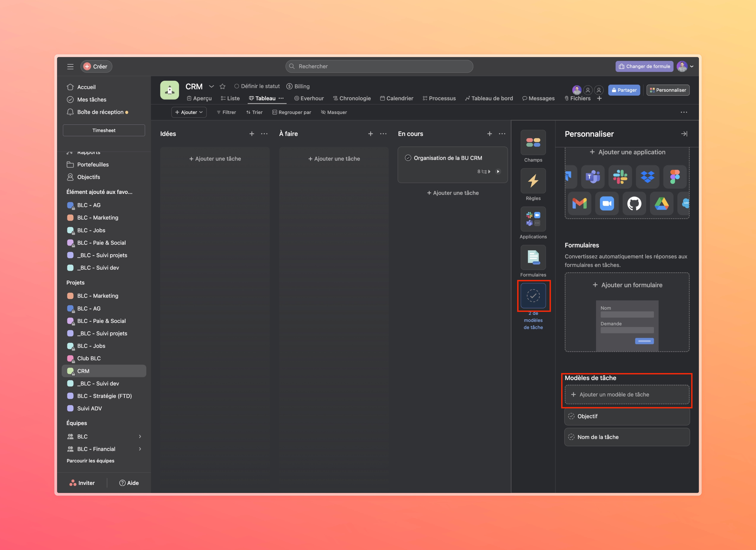Switch to the Liste tab

click(230, 99)
